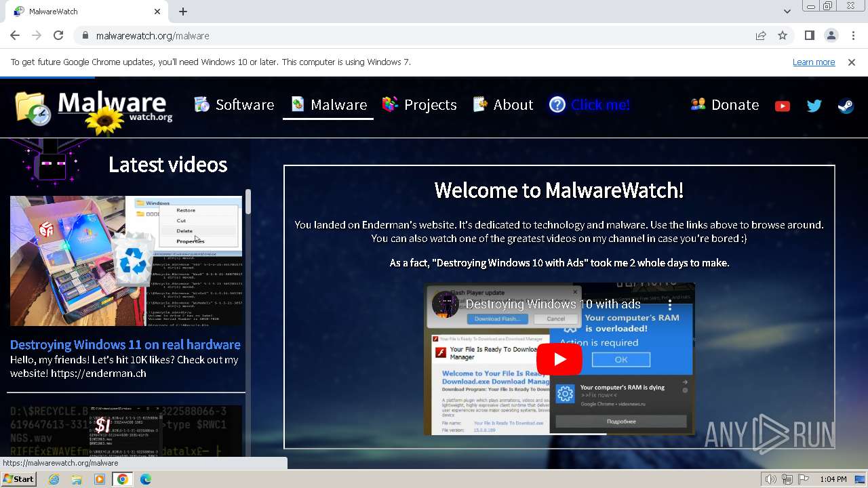Click the network tray icon
This screenshot has width=868, height=488.
pyautogui.click(x=787, y=479)
